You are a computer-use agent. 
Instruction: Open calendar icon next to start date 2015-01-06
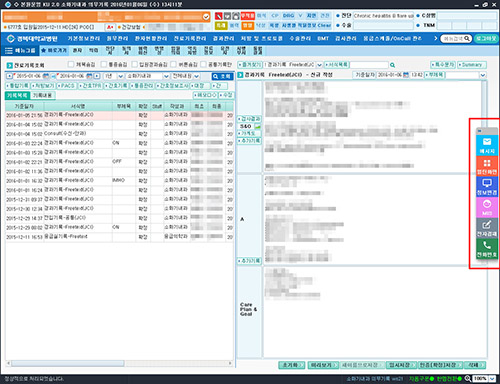click(46, 76)
